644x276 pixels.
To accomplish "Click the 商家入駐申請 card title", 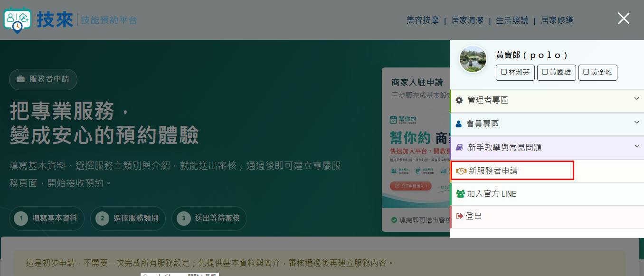I will [417, 82].
